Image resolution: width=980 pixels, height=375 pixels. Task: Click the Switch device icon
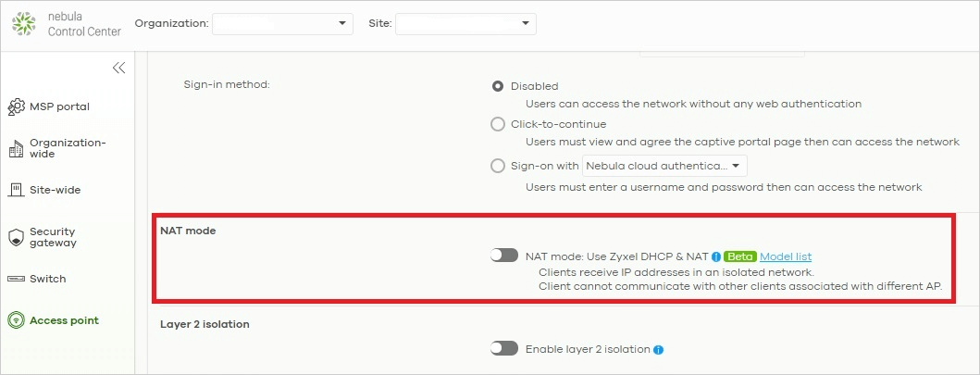(16, 279)
